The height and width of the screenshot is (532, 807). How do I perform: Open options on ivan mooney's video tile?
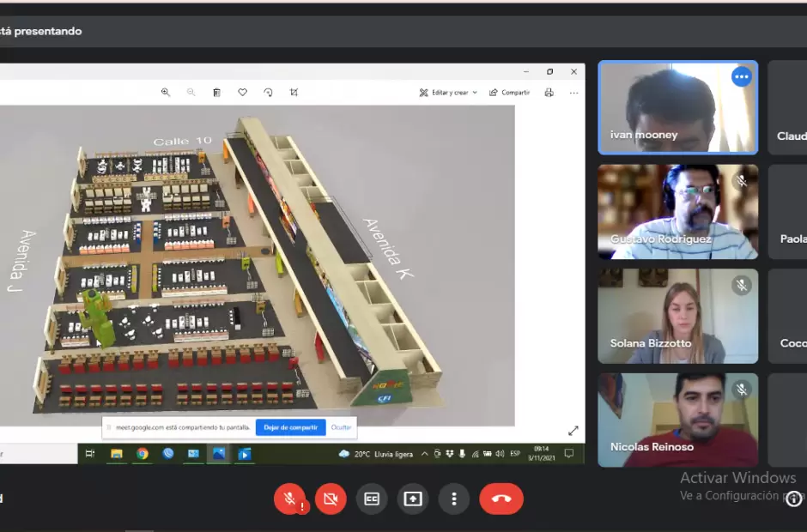(742, 77)
